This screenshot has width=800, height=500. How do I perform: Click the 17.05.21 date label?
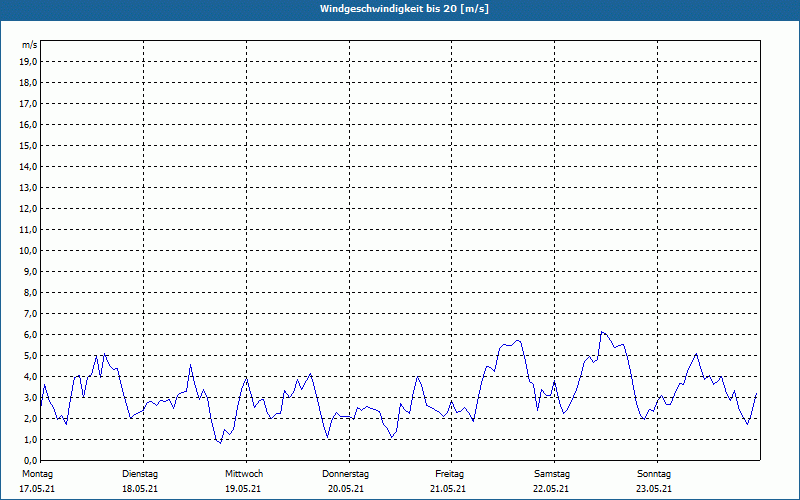(37, 489)
